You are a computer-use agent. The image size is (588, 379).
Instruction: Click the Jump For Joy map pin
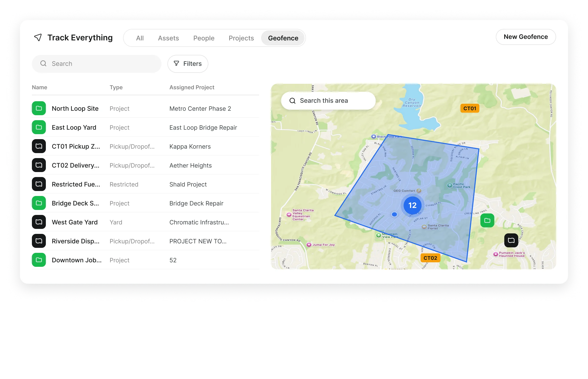[x=309, y=245]
